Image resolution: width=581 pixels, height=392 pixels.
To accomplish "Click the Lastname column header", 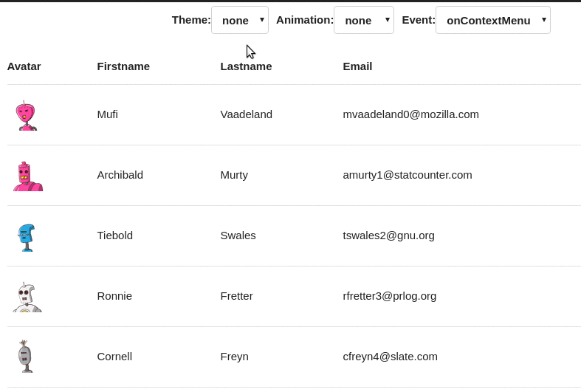I will pyautogui.click(x=246, y=66).
